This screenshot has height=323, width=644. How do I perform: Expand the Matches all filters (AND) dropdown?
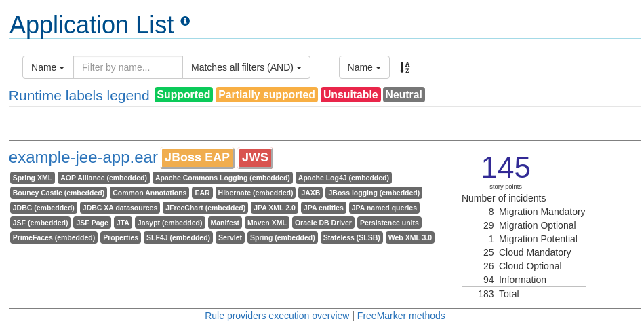[x=247, y=67]
